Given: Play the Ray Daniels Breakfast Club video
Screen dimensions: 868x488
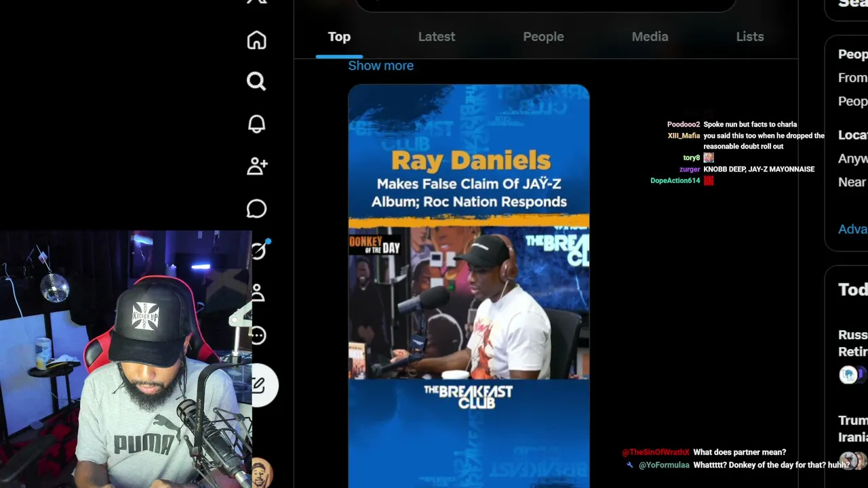Looking at the screenshot, I should (x=469, y=286).
